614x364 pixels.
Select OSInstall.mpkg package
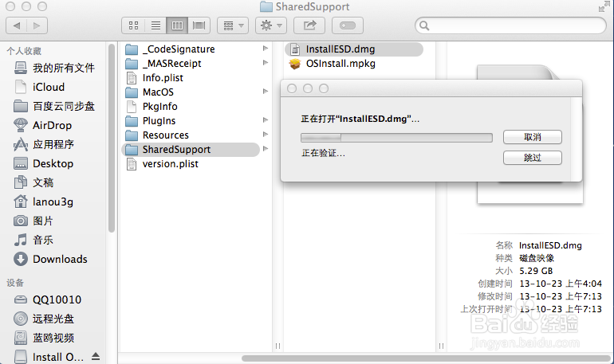pyautogui.click(x=332, y=64)
